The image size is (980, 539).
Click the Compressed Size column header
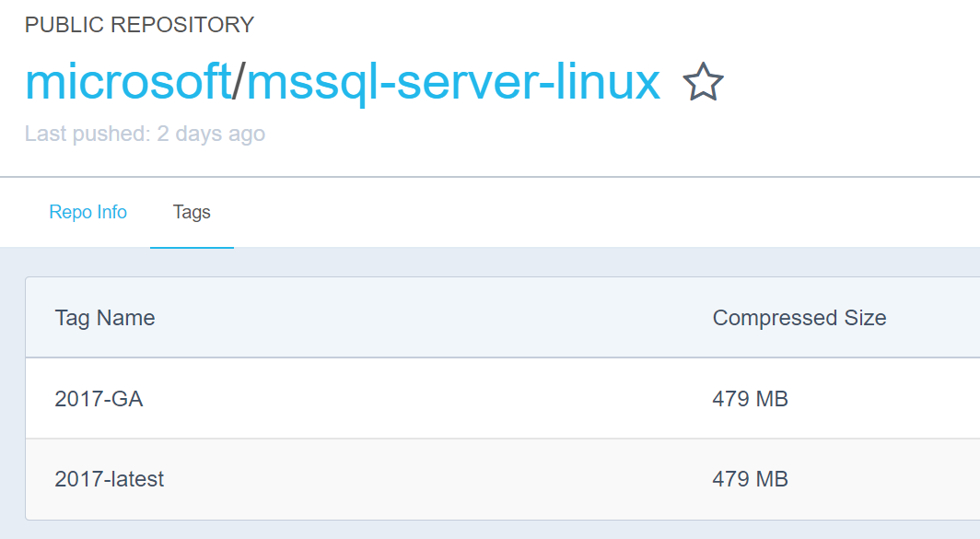799,317
